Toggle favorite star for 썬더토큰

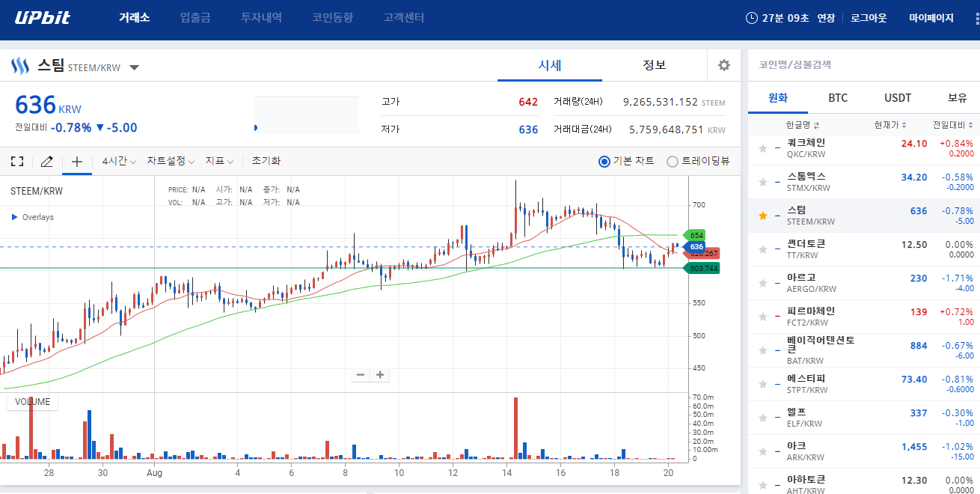[763, 249]
